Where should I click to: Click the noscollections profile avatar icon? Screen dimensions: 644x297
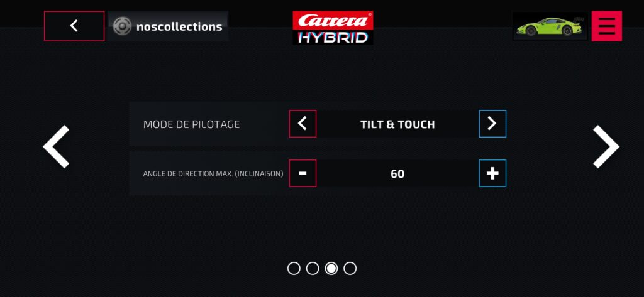click(122, 26)
